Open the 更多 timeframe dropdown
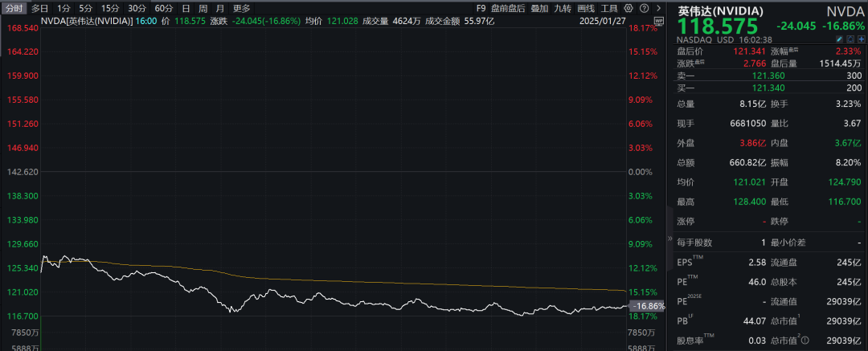The height and width of the screenshot is (351, 868). point(241,8)
